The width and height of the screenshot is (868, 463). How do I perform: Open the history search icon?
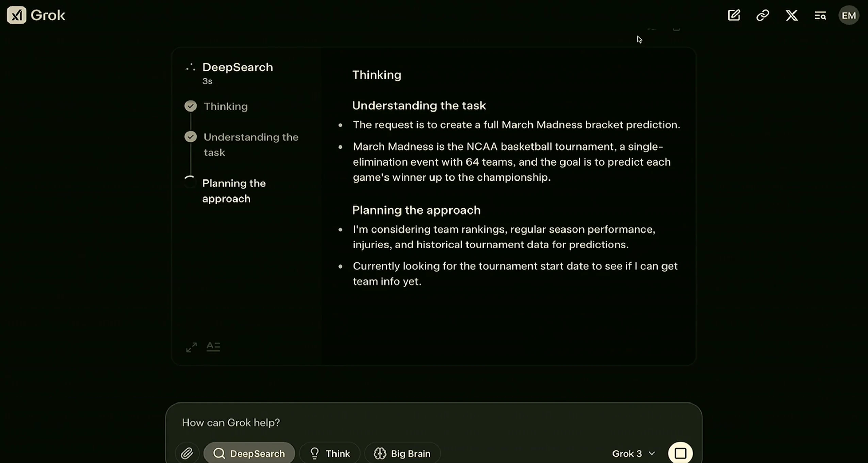click(820, 15)
